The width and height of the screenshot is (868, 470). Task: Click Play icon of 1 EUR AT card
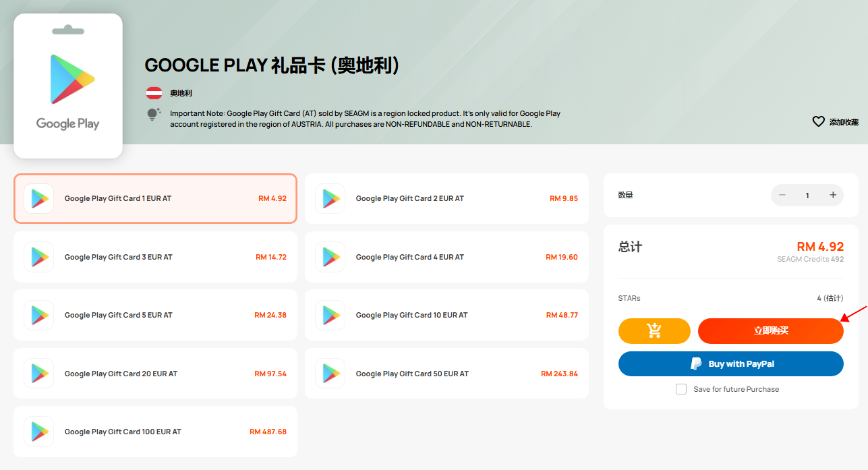pyautogui.click(x=39, y=198)
